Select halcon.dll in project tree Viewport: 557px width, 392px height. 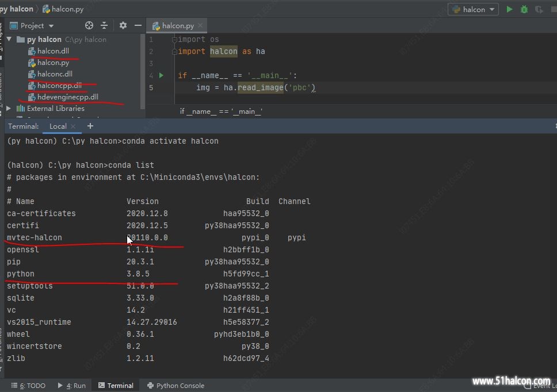[53, 51]
